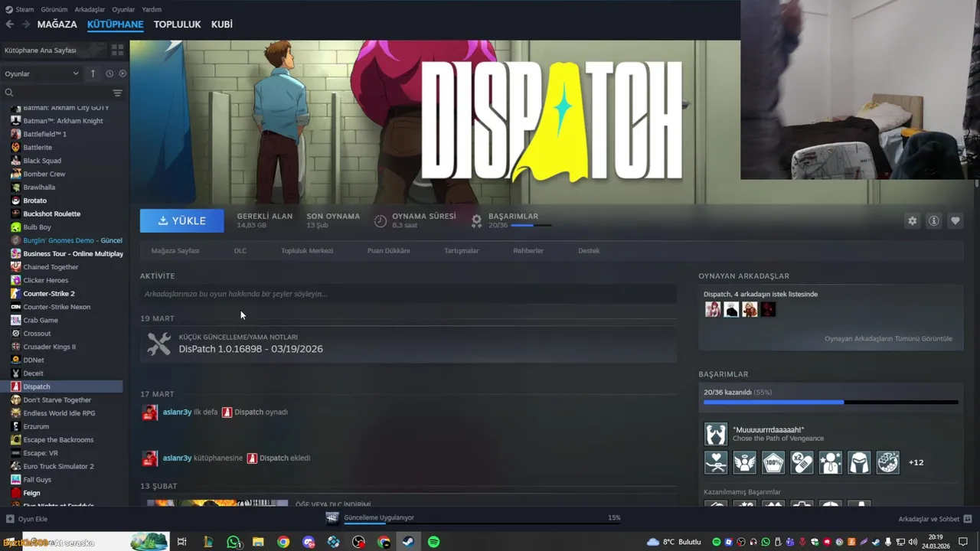Screen dimensions: 980x551
Task: Open the Oyunlar menu in menu bar
Action: pos(123,9)
